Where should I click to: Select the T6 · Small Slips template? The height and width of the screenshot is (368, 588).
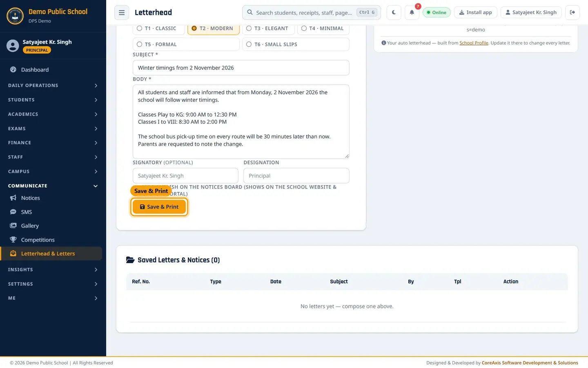(x=296, y=44)
